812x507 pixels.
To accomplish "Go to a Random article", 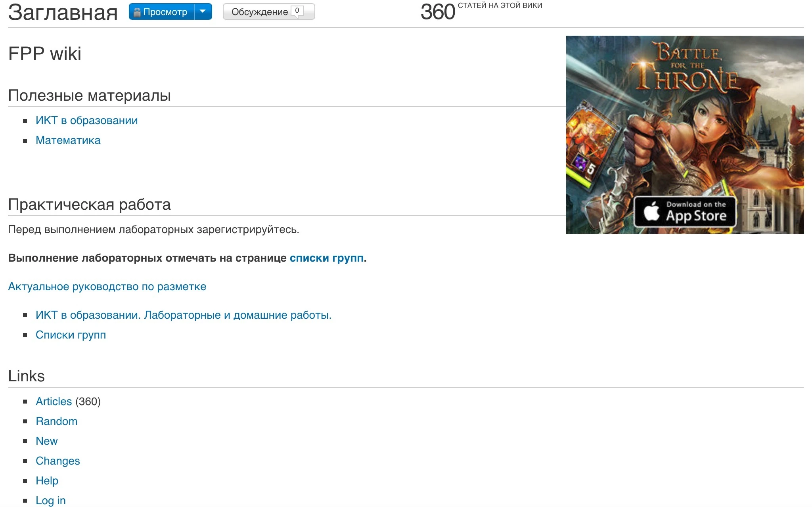I will point(56,421).
